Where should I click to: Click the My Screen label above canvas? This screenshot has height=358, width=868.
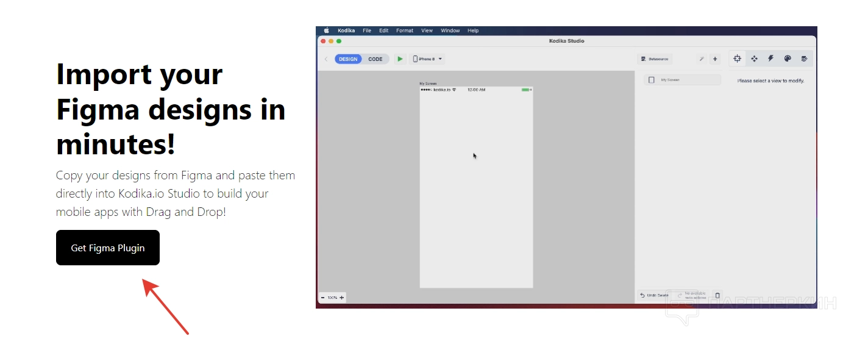(x=428, y=84)
